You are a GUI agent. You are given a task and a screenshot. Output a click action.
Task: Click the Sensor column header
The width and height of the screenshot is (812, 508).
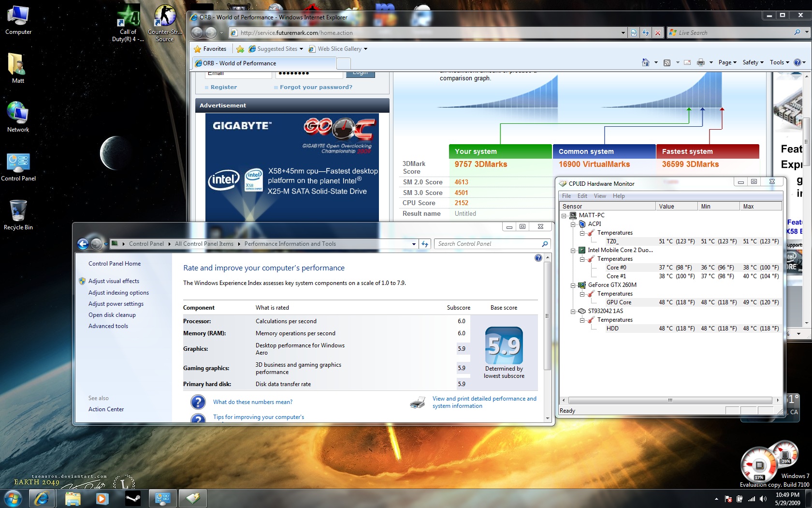click(x=608, y=206)
